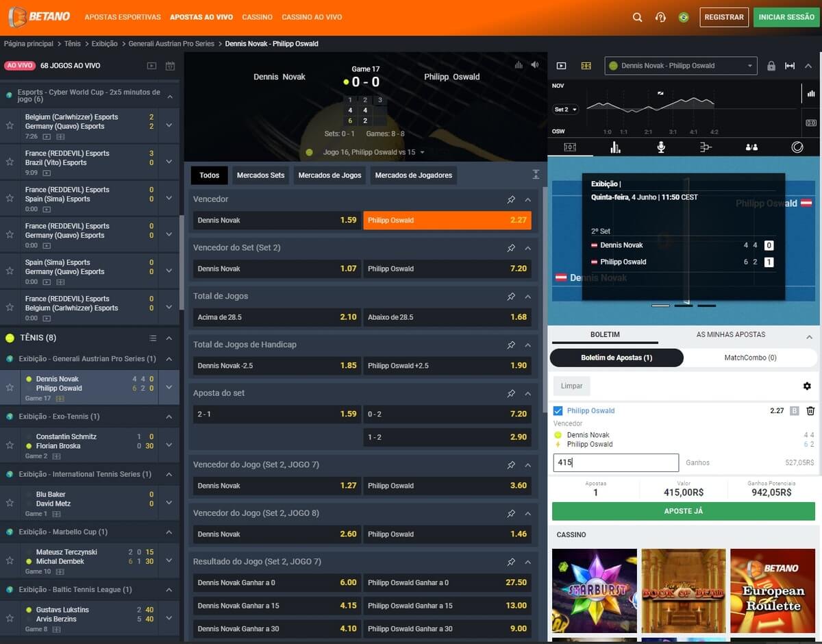Place the bet with APOSTE JÁ
Screen dimensions: 822x644
point(684,511)
